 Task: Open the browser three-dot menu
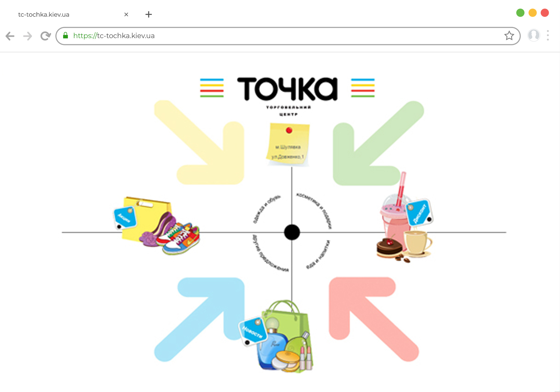coord(548,35)
